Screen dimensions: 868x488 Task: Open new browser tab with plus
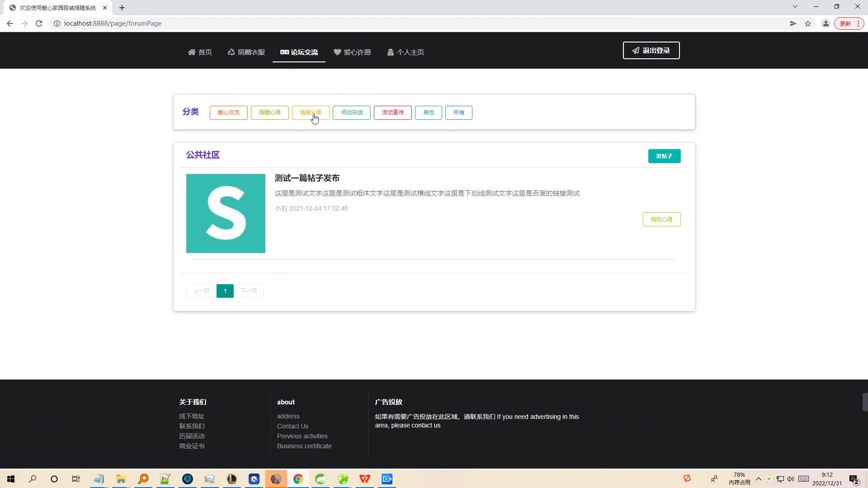pyautogui.click(x=122, y=8)
